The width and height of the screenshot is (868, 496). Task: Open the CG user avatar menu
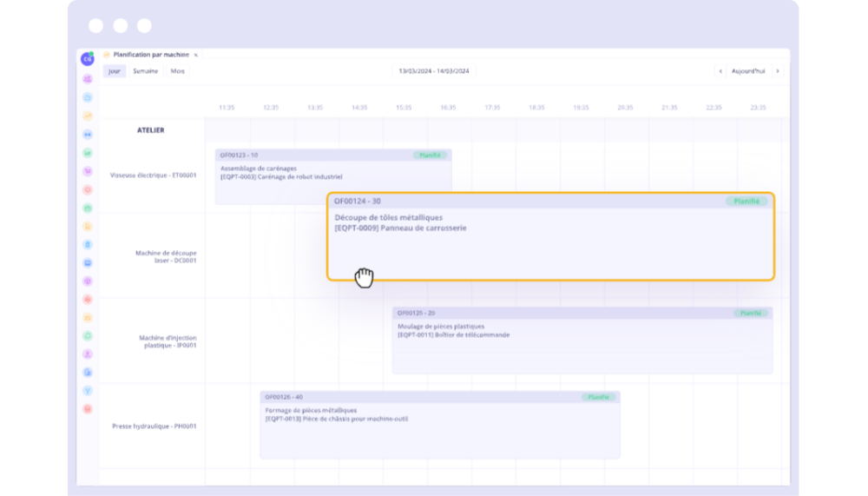[87, 59]
